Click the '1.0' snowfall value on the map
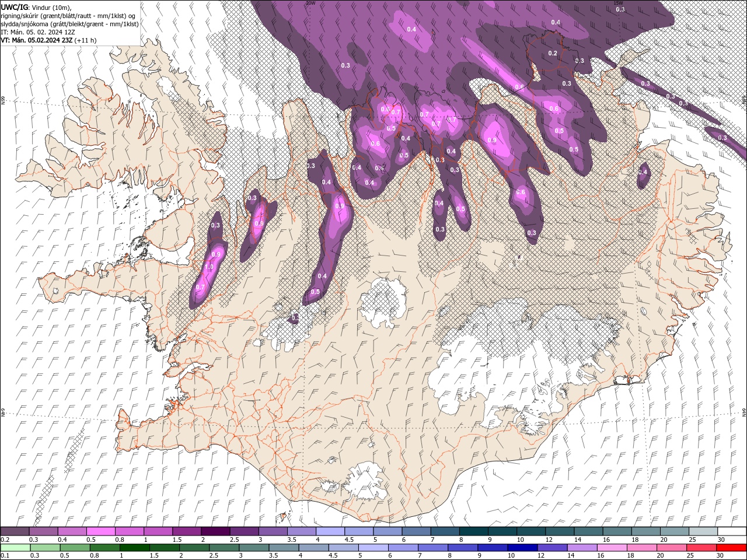 (209, 267)
